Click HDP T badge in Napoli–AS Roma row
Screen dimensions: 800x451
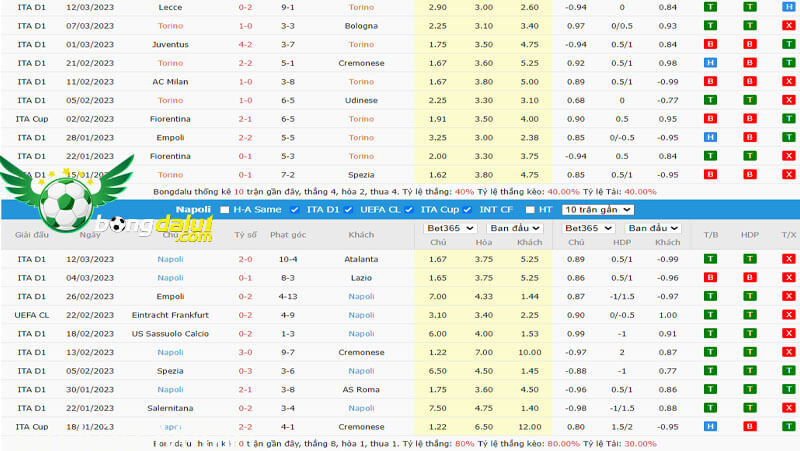[x=749, y=389]
